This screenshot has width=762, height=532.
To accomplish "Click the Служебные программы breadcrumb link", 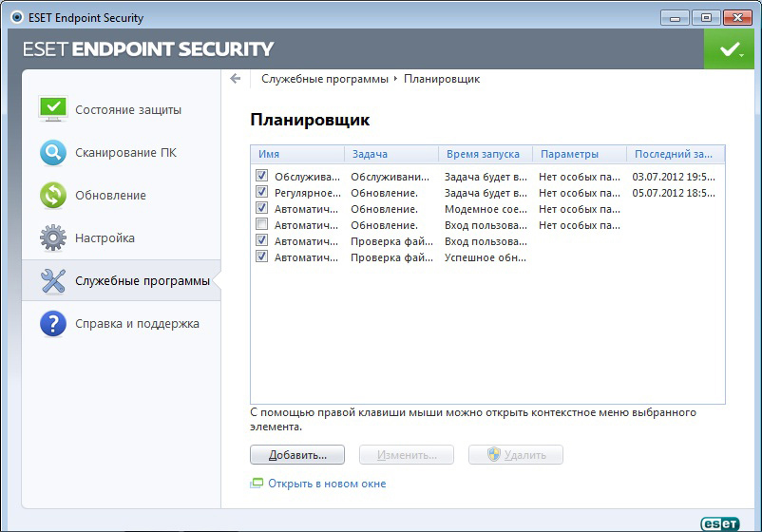I will 324,79.
